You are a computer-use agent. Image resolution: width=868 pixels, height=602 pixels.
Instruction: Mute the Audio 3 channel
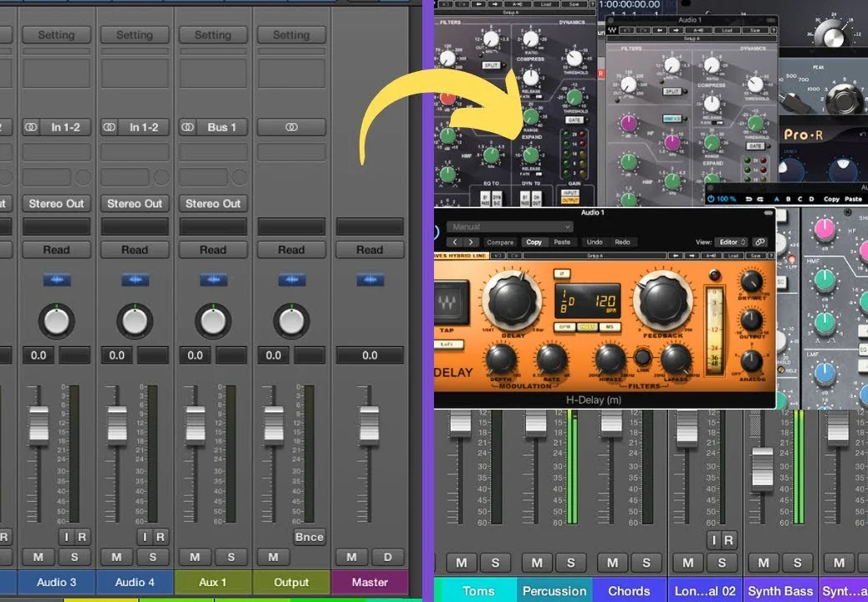coord(38,557)
